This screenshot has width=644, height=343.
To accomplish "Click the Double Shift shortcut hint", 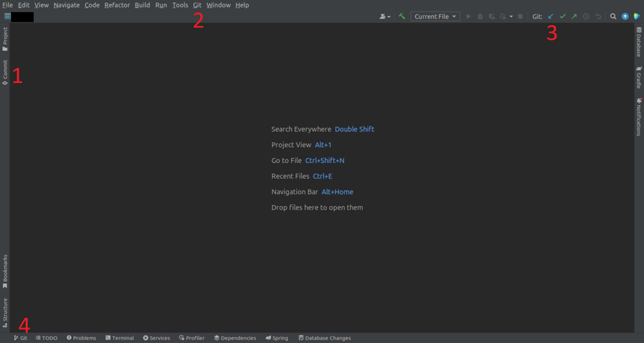I will point(354,129).
